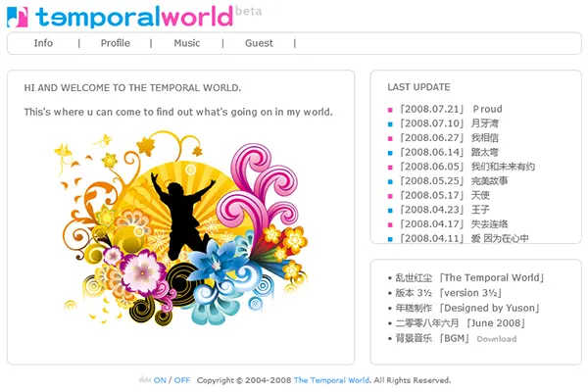Select the 2008.06.14 路太弯 entry
Screen dimensions: 588x392
(x=449, y=153)
